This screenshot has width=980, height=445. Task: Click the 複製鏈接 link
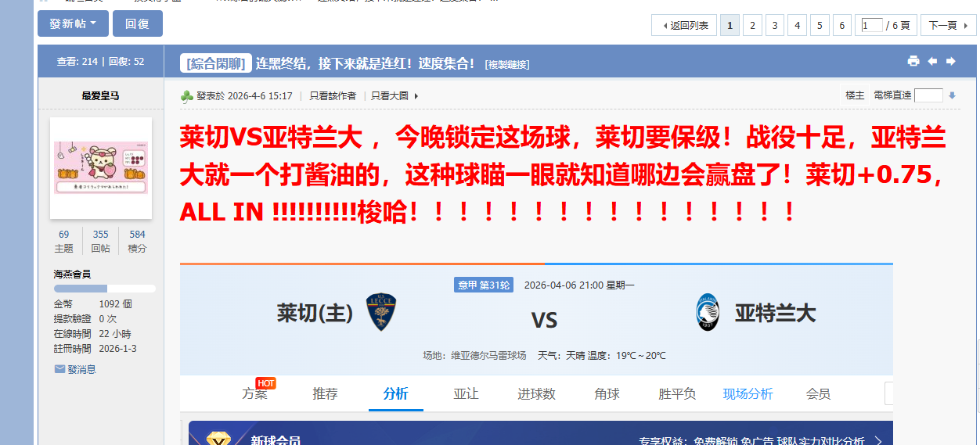pos(507,64)
